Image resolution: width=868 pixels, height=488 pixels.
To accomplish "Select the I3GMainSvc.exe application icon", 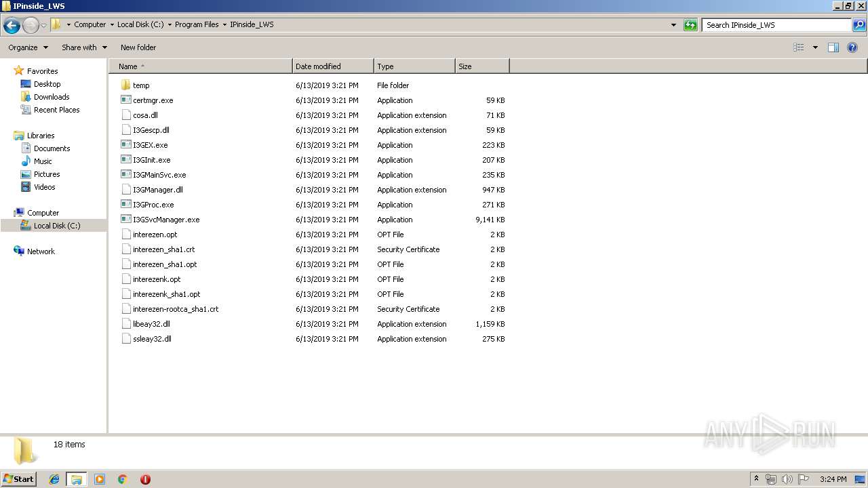I will coord(125,175).
